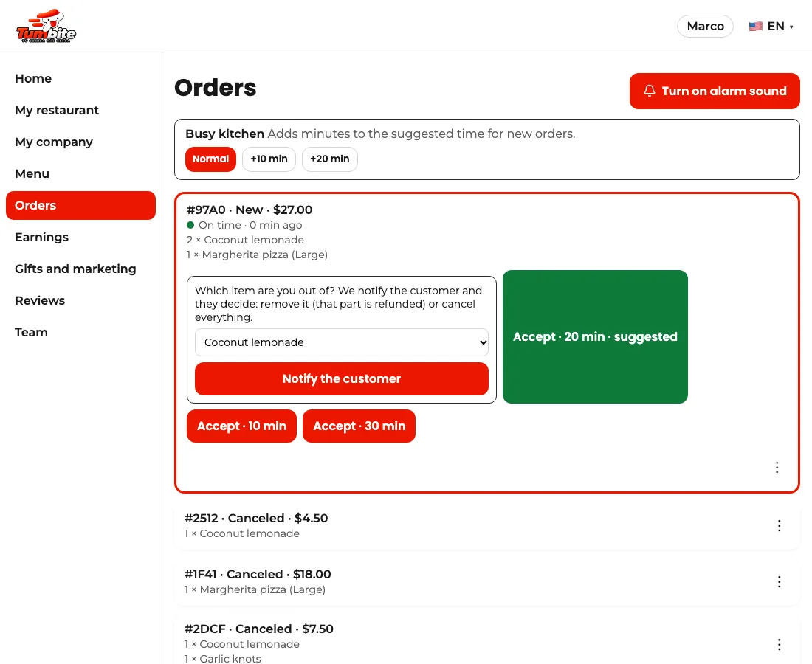This screenshot has width=812, height=664.
Task: Click Notify the customer button
Action: (342, 378)
